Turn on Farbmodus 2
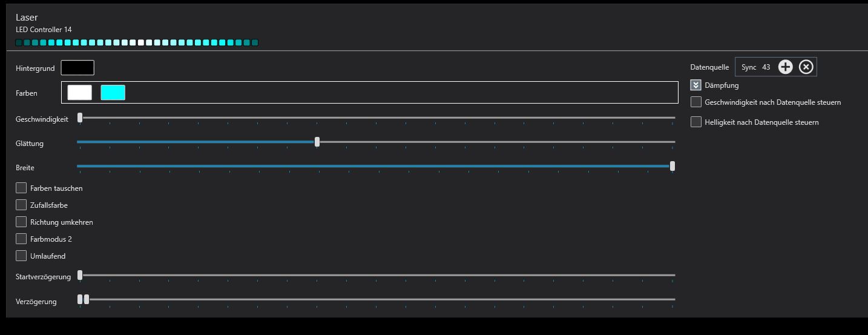Viewport: 868px width, 335px height. coord(21,239)
